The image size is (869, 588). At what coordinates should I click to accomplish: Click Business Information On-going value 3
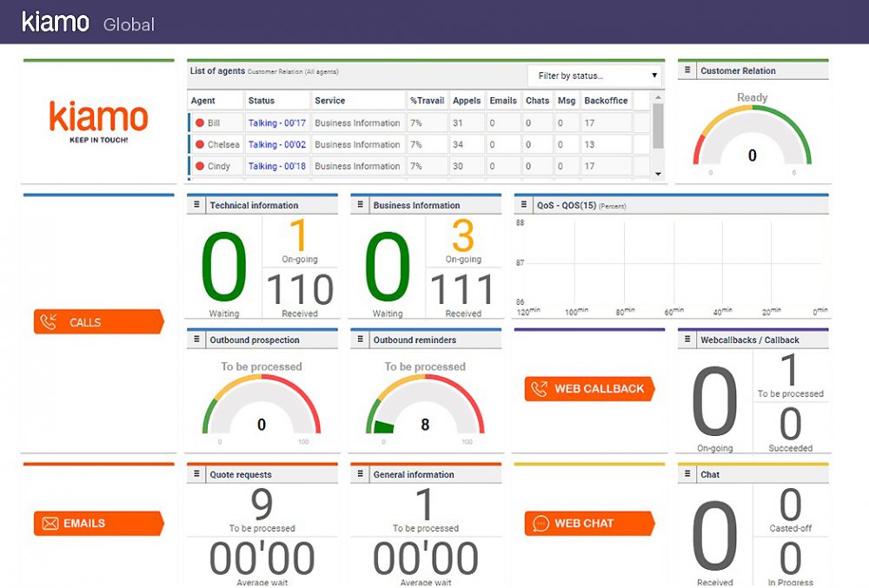(x=463, y=235)
